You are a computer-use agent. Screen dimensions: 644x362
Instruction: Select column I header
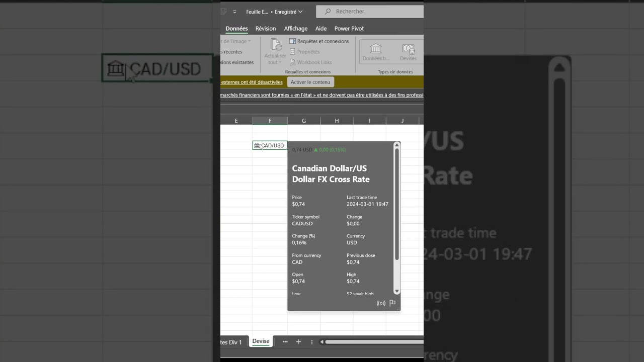pyautogui.click(x=369, y=121)
